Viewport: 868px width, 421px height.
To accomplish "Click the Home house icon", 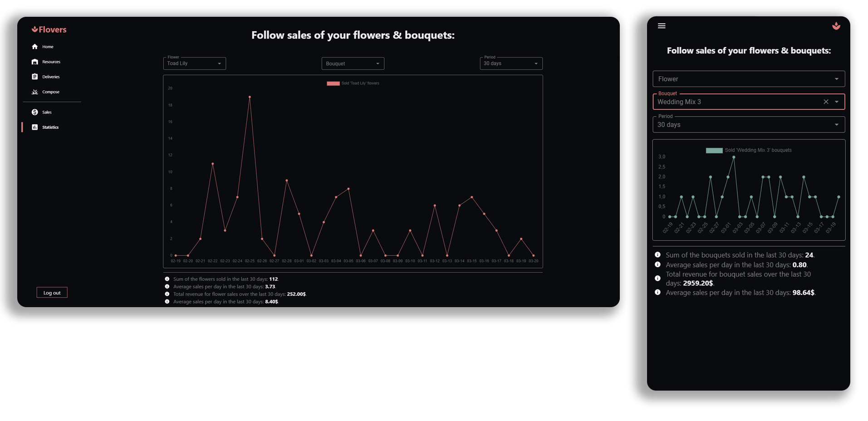I will [x=35, y=47].
